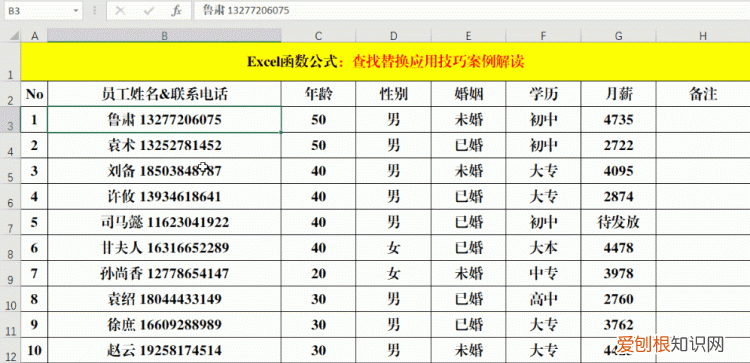The width and height of the screenshot is (750, 363).
Task: Click salary cell 2760
Action: [618, 299]
